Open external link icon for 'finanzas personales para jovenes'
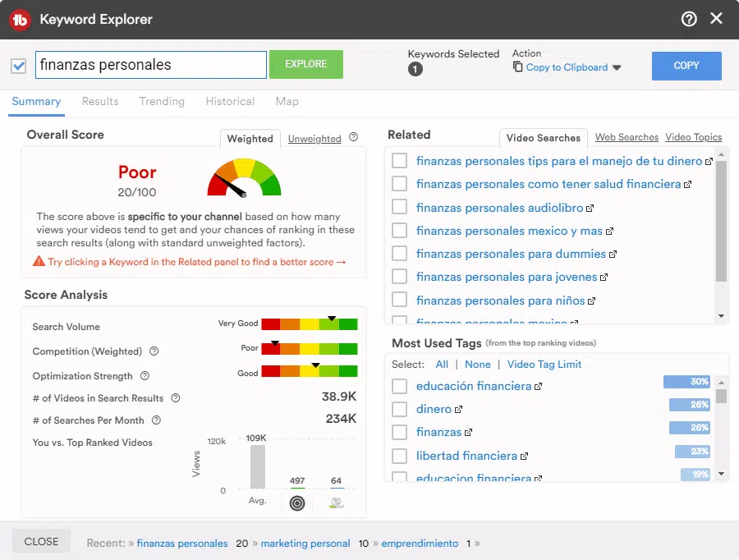The image size is (739, 560). 604,278
